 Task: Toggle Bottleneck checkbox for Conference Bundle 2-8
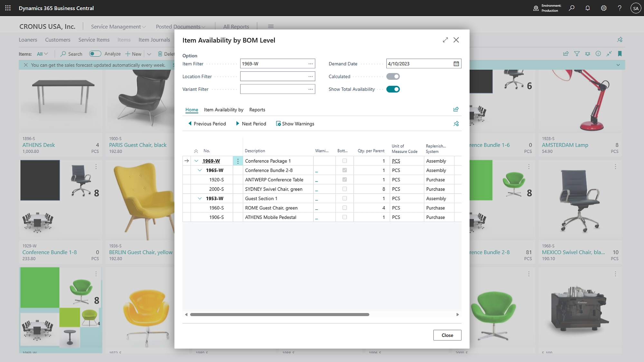345,170
